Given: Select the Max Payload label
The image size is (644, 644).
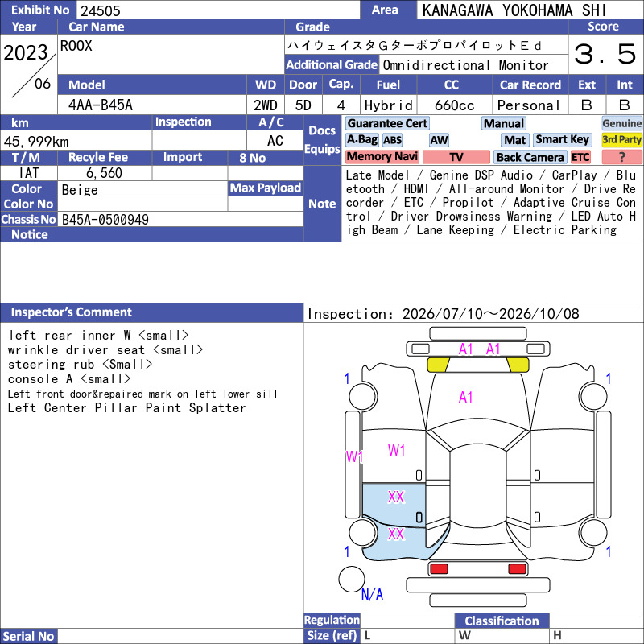Looking at the screenshot, I should pos(266,188).
